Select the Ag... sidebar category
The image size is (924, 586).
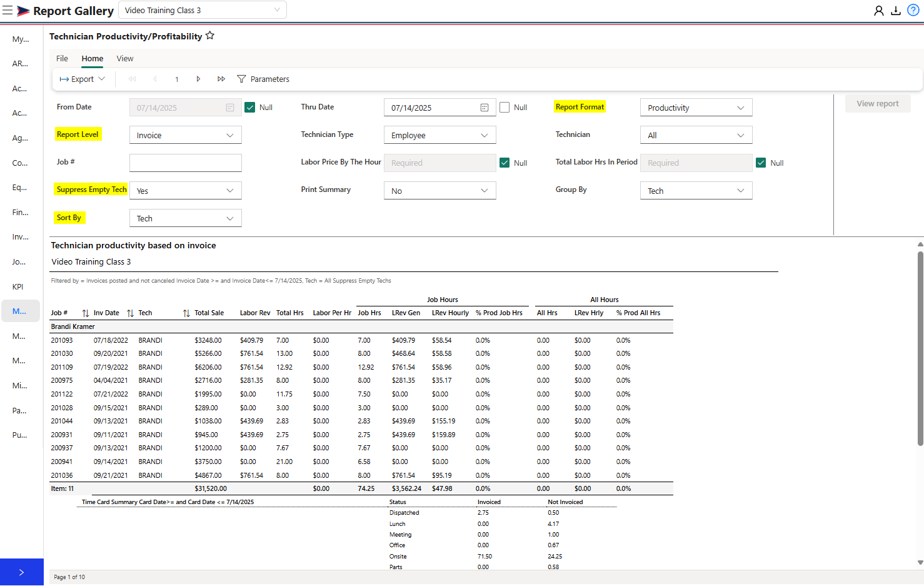coord(21,138)
